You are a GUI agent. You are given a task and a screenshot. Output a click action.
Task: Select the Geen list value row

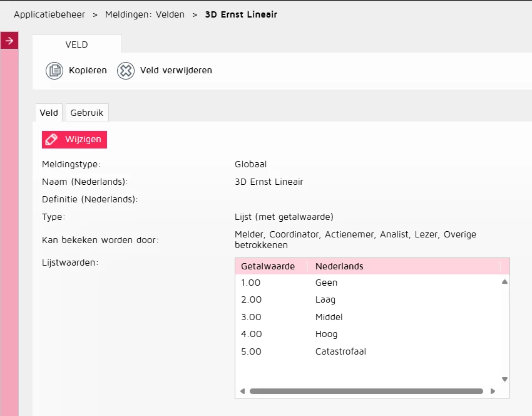click(368, 283)
